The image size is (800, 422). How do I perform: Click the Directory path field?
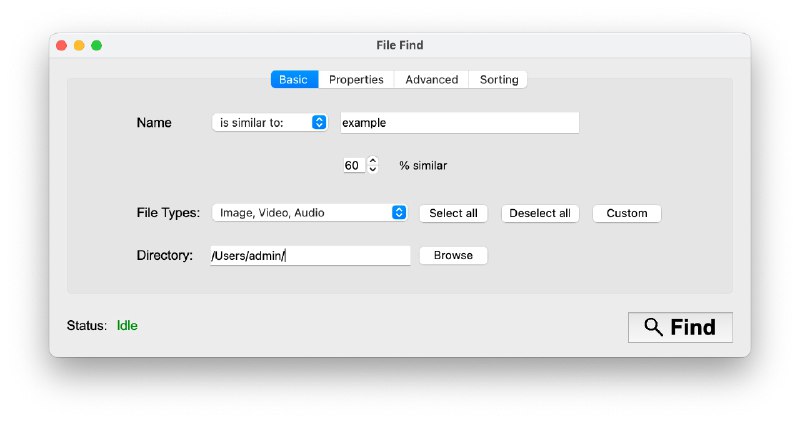point(310,256)
